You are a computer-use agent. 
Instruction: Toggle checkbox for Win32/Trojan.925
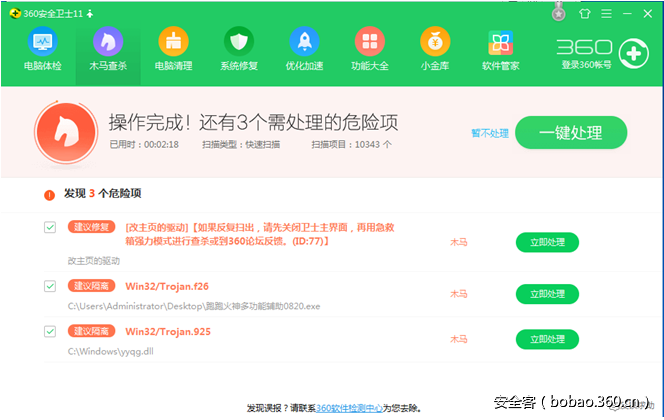click(50, 331)
